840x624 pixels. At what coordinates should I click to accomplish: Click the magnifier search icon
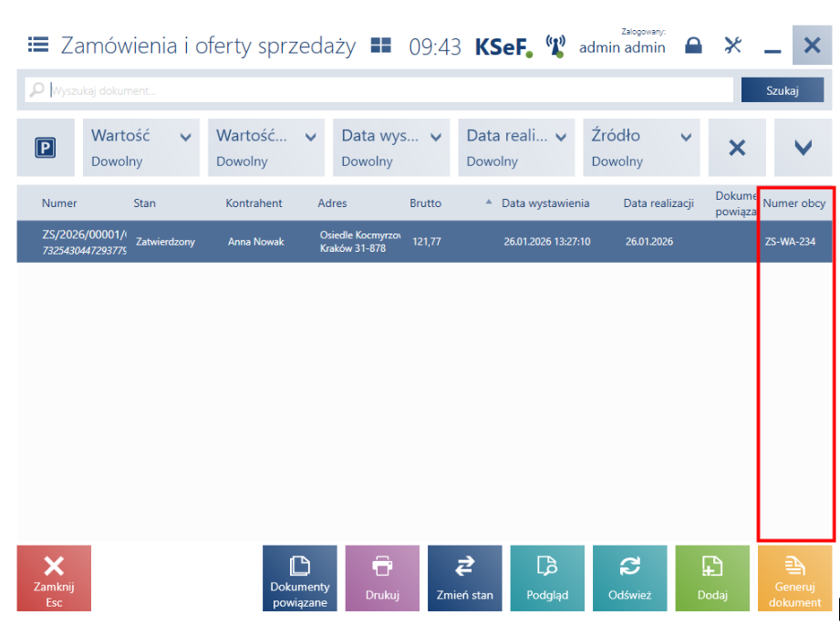pos(36,89)
